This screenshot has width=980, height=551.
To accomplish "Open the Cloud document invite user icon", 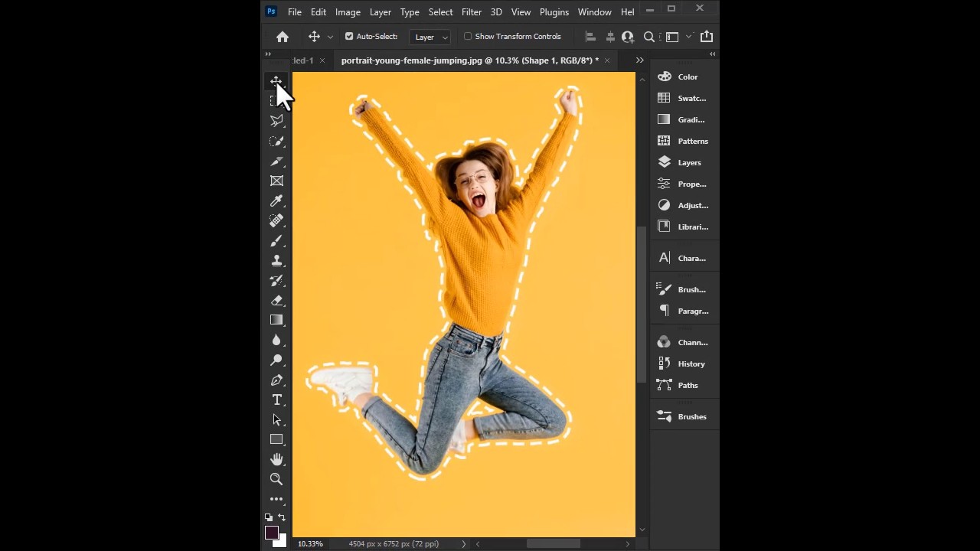I will click(x=628, y=37).
